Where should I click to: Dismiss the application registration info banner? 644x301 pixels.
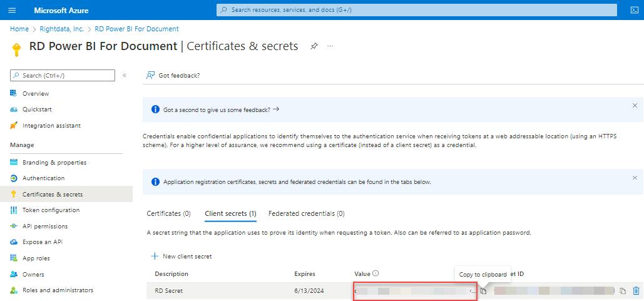(x=635, y=178)
